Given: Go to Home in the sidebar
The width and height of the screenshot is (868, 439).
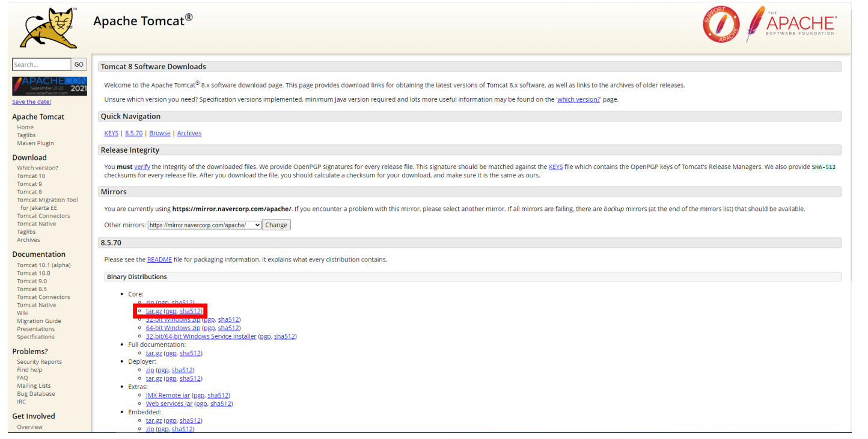Looking at the screenshot, I should point(25,127).
